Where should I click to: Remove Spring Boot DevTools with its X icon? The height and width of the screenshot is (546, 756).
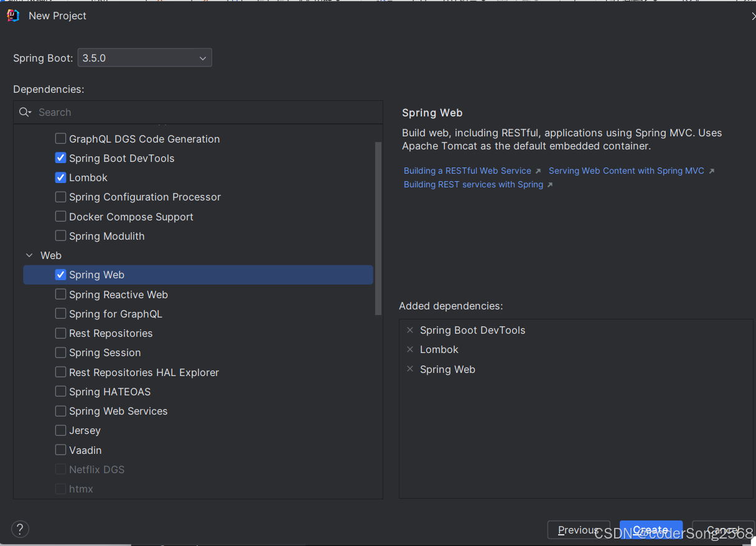pyautogui.click(x=410, y=330)
